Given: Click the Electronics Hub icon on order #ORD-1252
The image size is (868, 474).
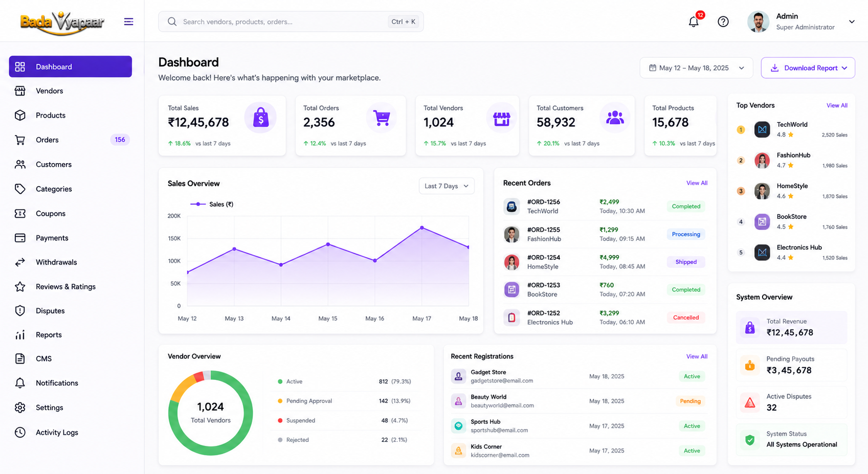Looking at the screenshot, I should (x=511, y=318).
